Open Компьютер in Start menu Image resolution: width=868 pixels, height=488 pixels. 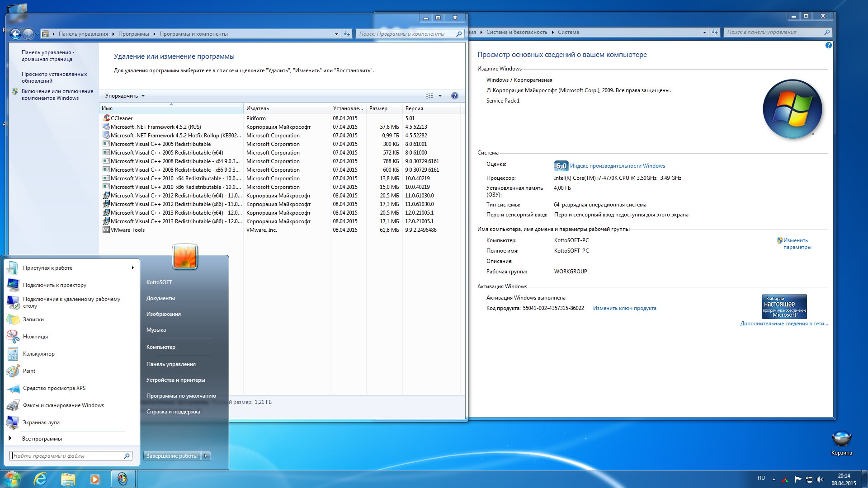160,347
